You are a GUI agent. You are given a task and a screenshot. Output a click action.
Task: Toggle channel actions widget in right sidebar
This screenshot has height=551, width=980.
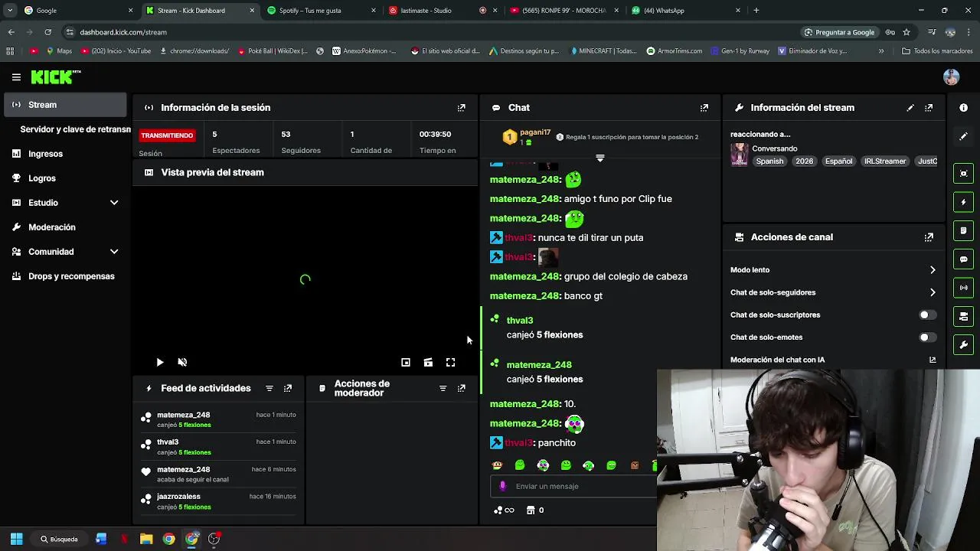[x=964, y=316]
